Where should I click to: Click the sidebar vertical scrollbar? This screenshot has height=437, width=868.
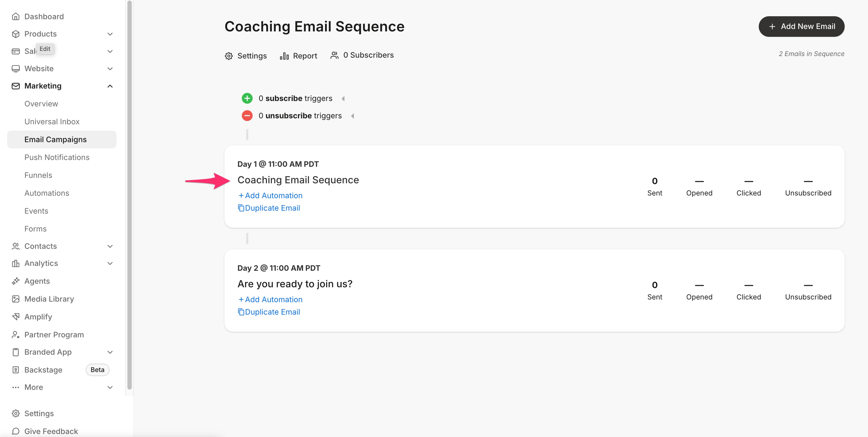129,195
